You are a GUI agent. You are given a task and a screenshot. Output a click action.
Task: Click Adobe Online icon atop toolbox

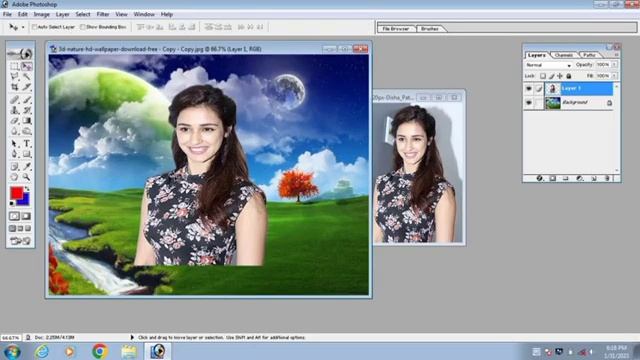(x=20, y=53)
